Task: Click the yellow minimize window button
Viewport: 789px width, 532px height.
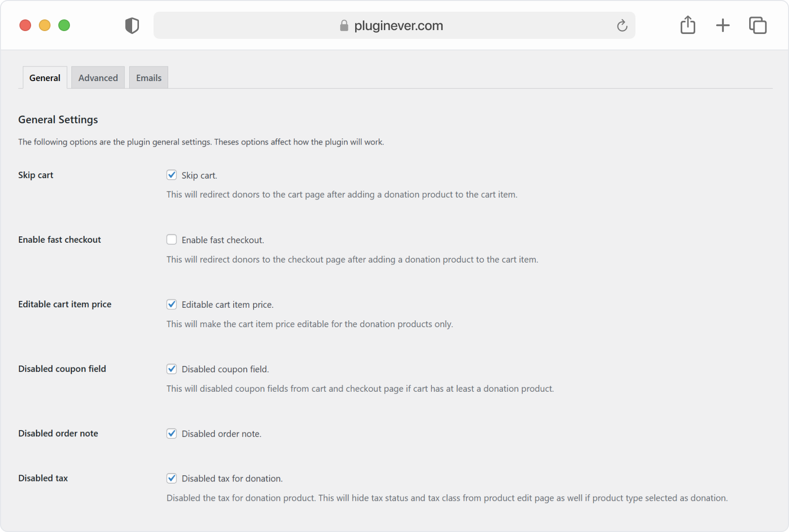Action: 45,25
